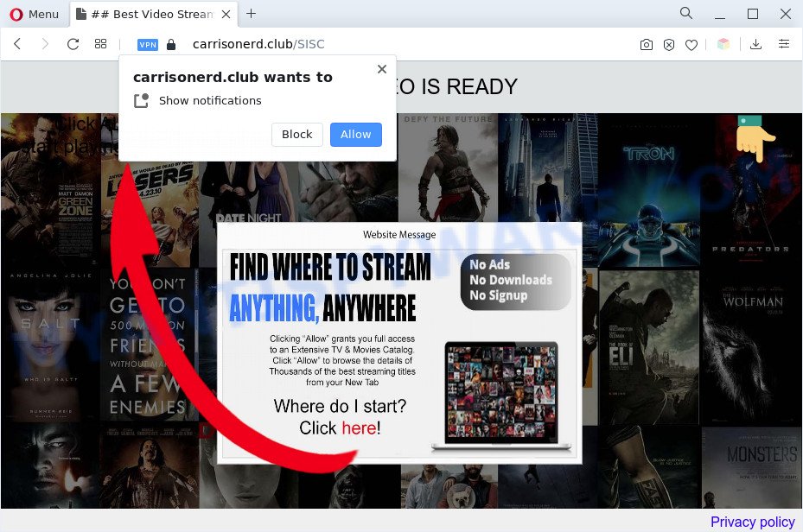
Task: Open the Privacy policy link
Action: click(x=752, y=522)
